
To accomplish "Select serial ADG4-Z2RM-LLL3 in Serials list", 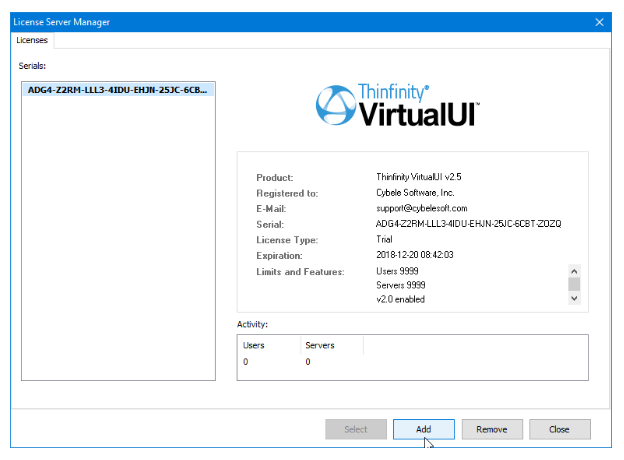I will [118, 90].
